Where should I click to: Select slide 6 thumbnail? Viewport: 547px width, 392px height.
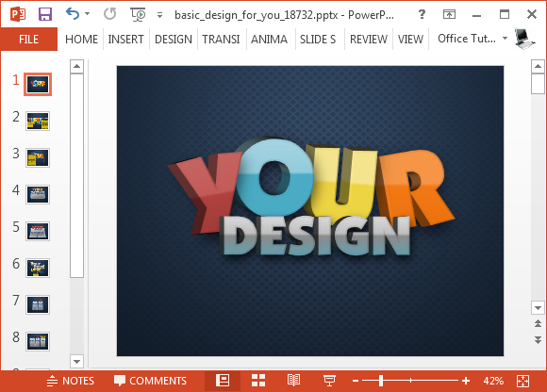click(x=38, y=268)
